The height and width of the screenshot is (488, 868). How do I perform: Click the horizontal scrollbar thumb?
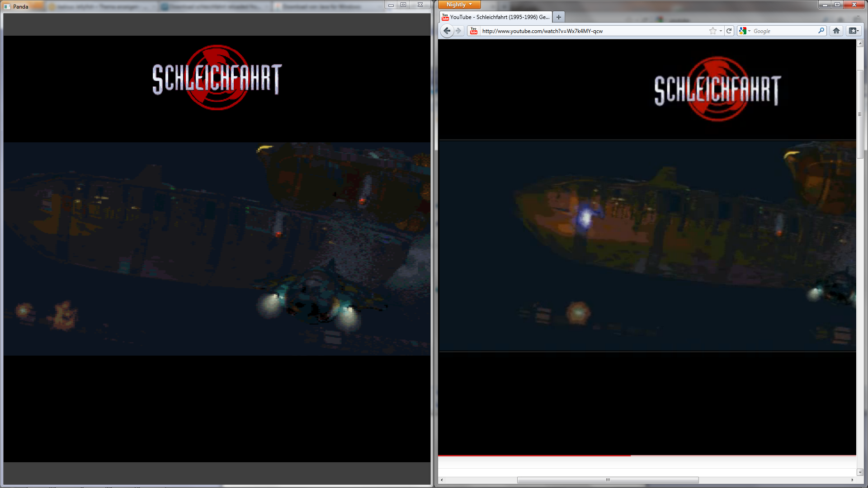coord(608,480)
